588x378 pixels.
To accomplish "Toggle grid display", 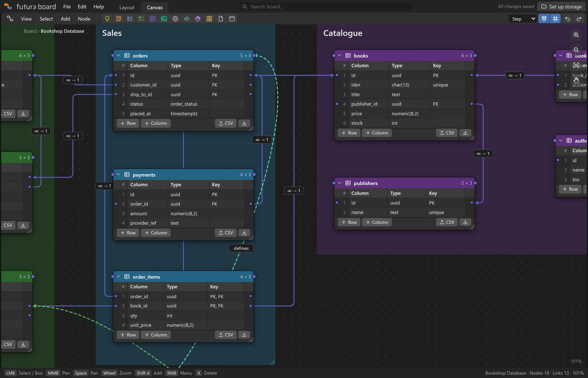I will 555,19.
